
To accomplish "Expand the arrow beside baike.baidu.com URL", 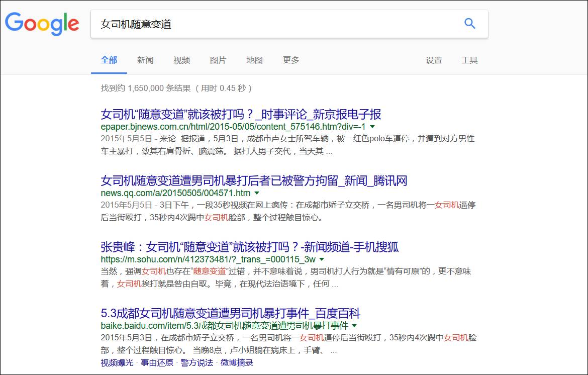I will [354, 326].
